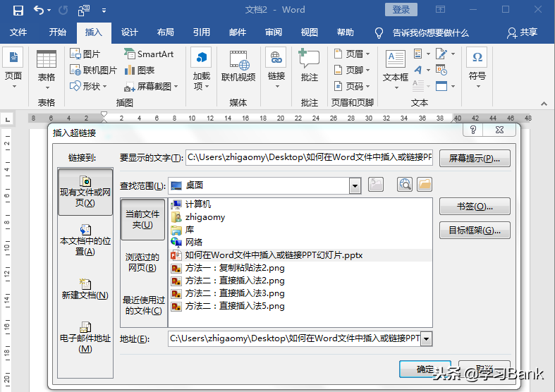Select 本文档中的位置(A) link type
The height and width of the screenshot is (392, 555).
click(85, 240)
